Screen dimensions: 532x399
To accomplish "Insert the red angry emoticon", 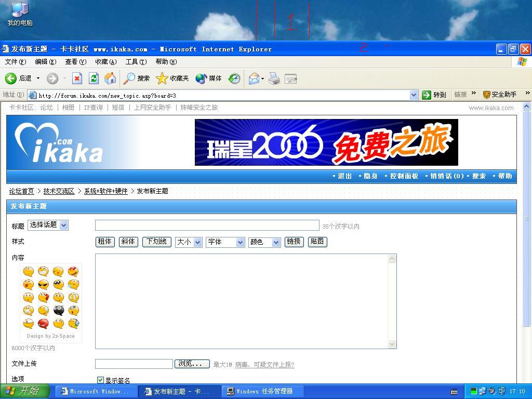I will pyautogui.click(x=44, y=324).
